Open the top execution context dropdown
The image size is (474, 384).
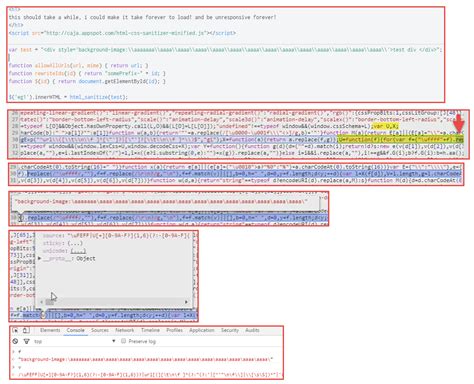[75, 341]
